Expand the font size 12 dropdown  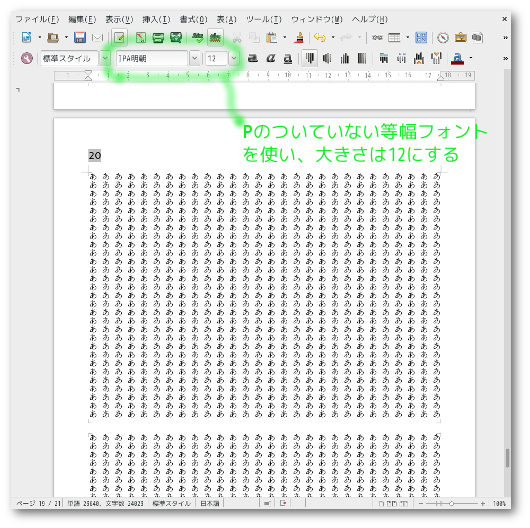pyautogui.click(x=234, y=58)
